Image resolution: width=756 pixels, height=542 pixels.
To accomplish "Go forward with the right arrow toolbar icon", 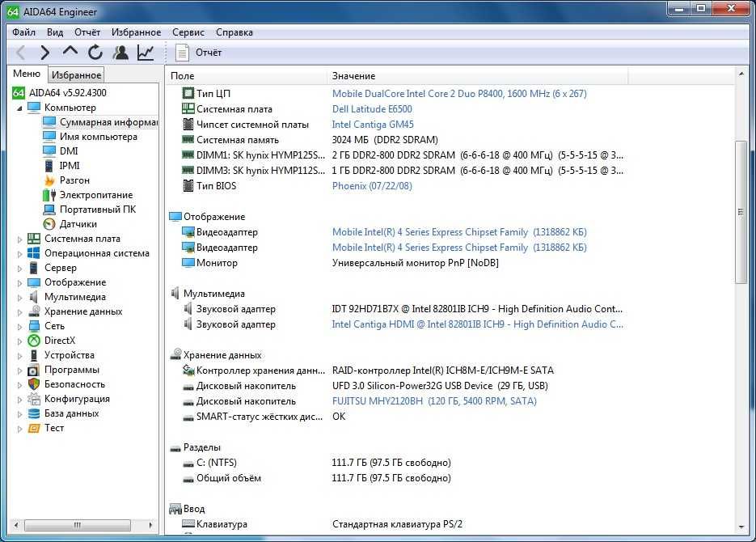I will (44, 52).
